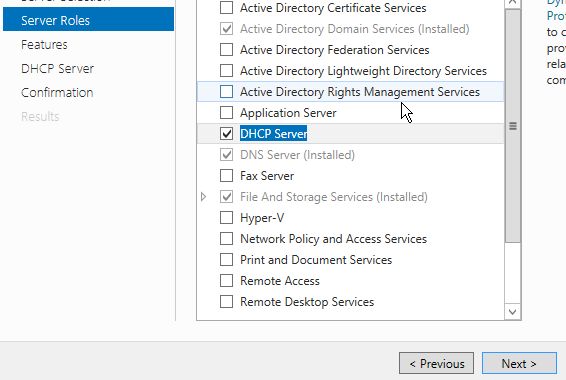
Task: Open the Server Roles wizard page
Action: 88,20
